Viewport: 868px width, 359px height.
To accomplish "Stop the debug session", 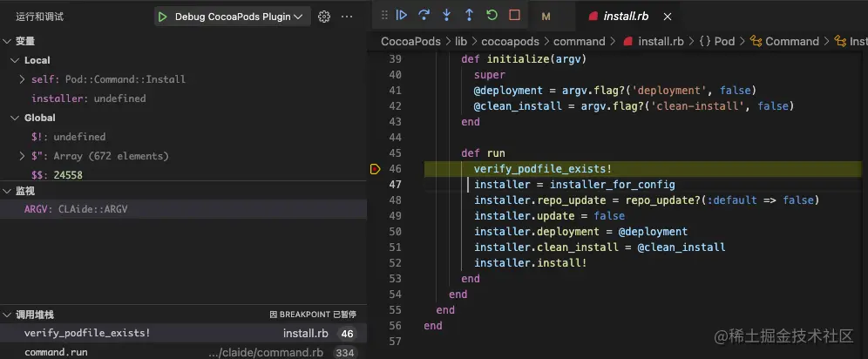I will pos(514,16).
